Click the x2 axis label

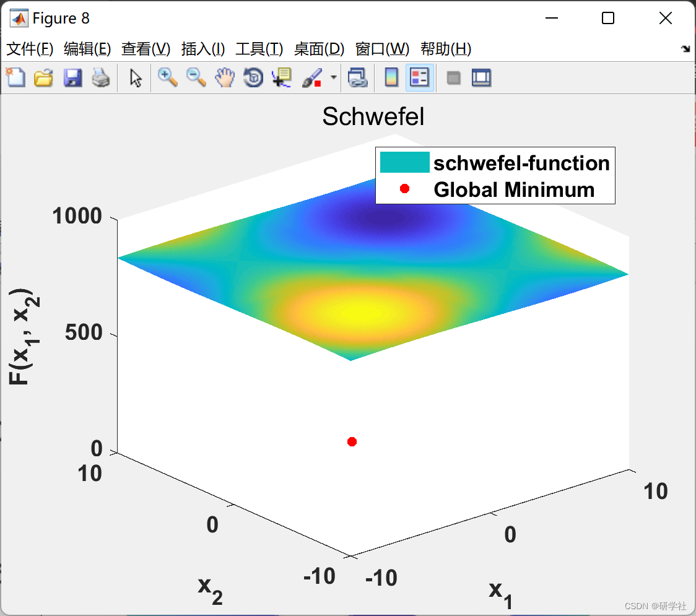pos(211,589)
